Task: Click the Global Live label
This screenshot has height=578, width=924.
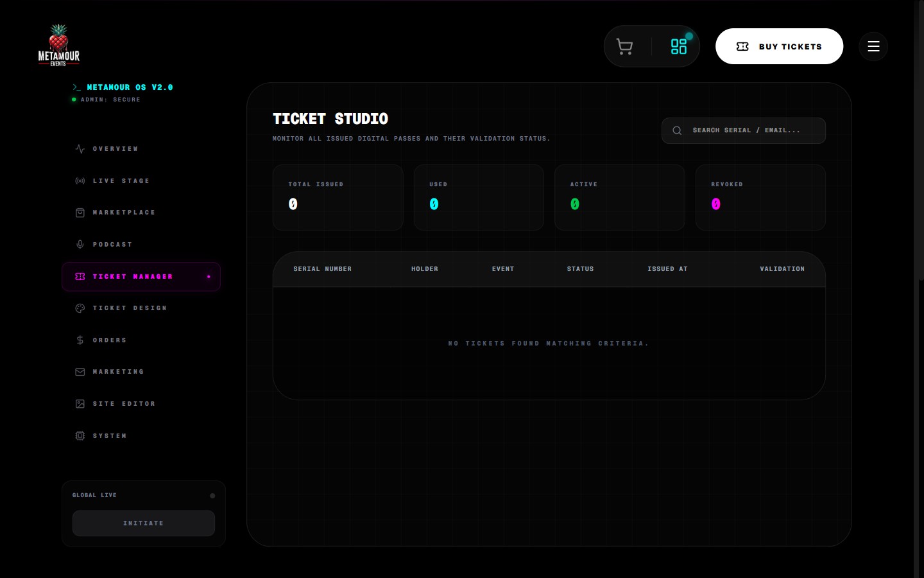Action: point(94,495)
